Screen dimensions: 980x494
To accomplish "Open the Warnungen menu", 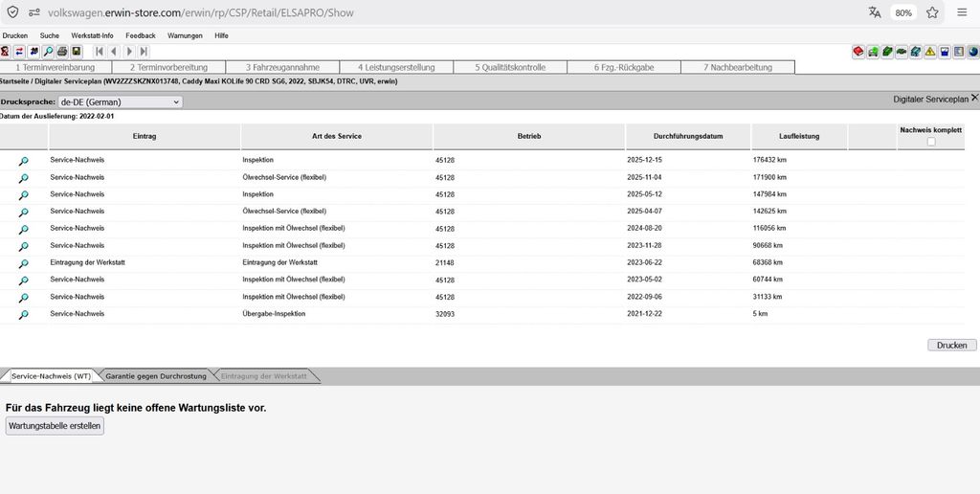I will tap(185, 35).
